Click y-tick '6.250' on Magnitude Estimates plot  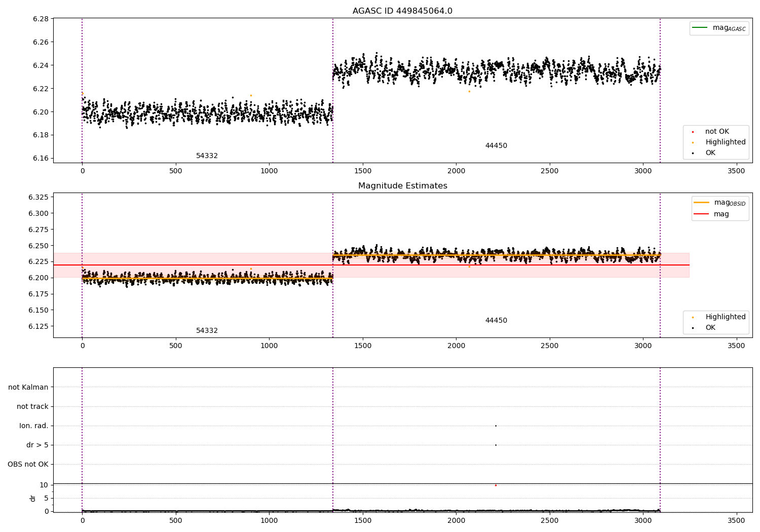39,246
